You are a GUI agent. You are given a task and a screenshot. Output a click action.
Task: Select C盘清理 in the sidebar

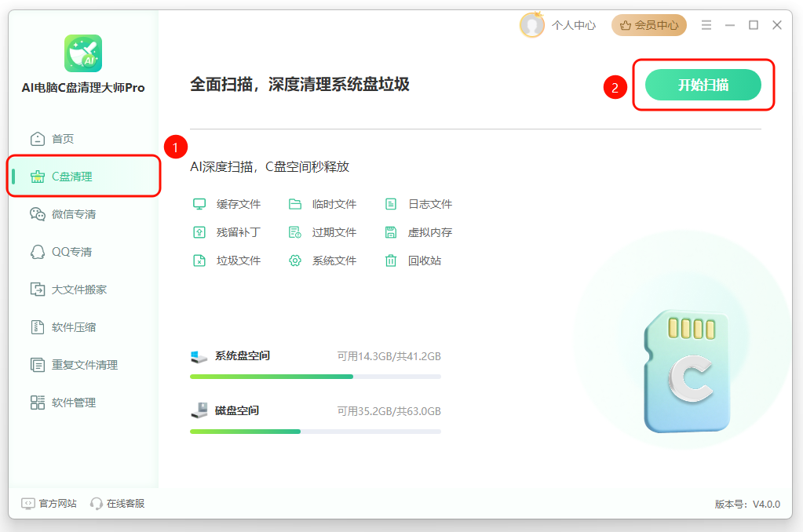pyautogui.click(x=71, y=177)
